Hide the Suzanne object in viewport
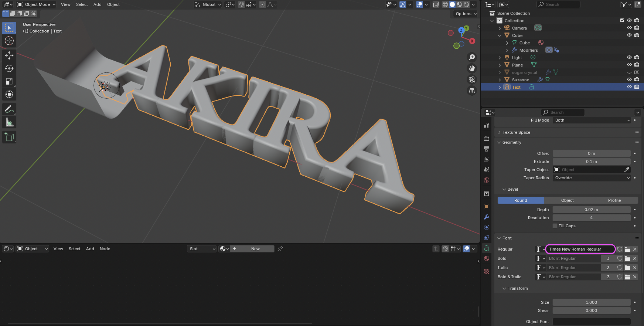Screen dimensions: 644x326 click(x=629, y=79)
